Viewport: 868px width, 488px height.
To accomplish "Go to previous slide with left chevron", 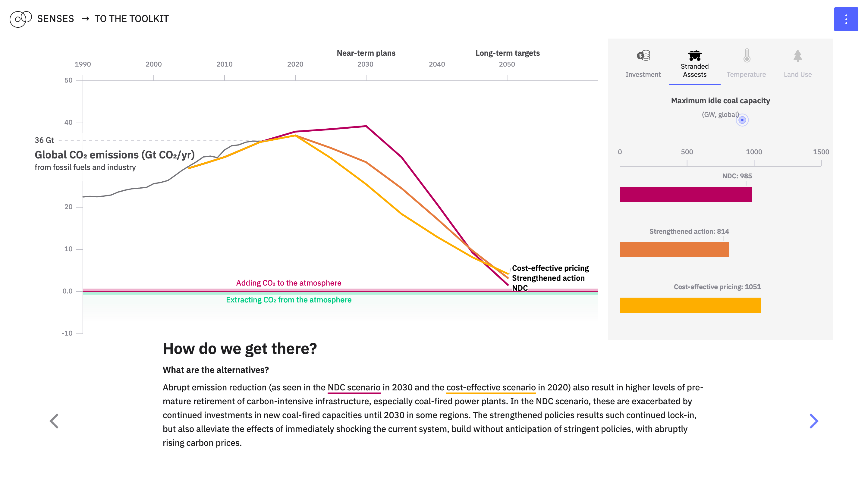I will pos(54,421).
